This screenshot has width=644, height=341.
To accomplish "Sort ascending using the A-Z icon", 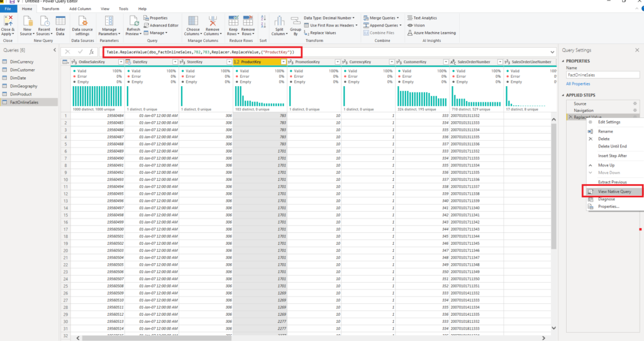I will pyautogui.click(x=264, y=18).
